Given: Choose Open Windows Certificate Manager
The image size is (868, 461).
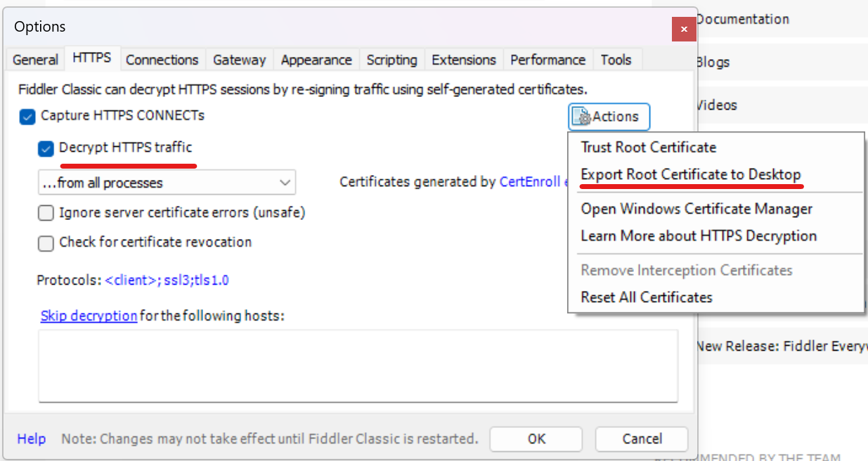Looking at the screenshot, I should pos(716,209).
